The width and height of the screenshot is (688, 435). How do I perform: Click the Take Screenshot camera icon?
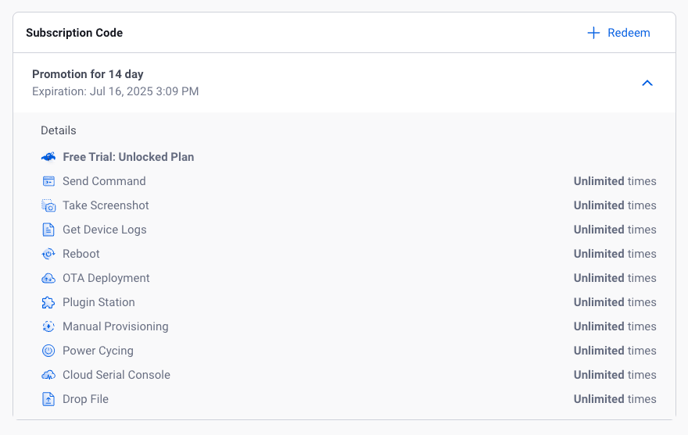(x=48, y=205)
